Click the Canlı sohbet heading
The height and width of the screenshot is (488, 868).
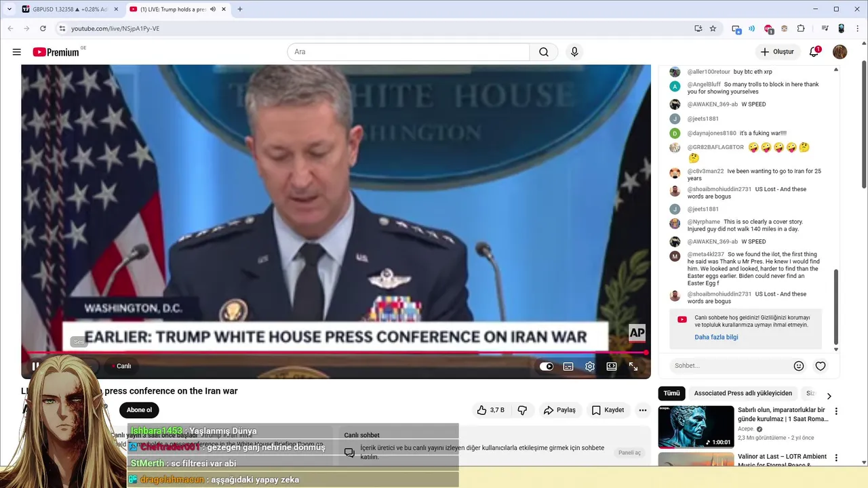361,435
